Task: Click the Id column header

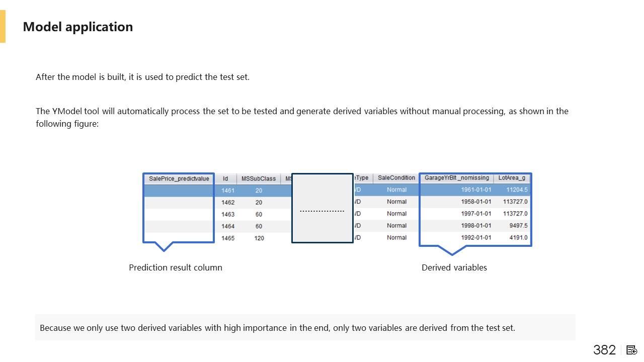Action: (x=225, y=178)
